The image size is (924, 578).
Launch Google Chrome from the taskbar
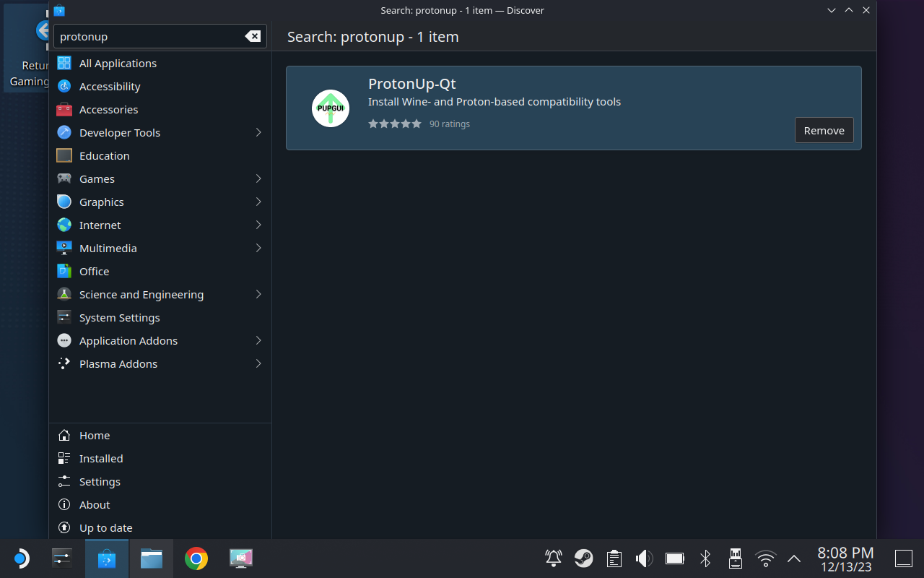pyautogui.click(x=196, y=558)
